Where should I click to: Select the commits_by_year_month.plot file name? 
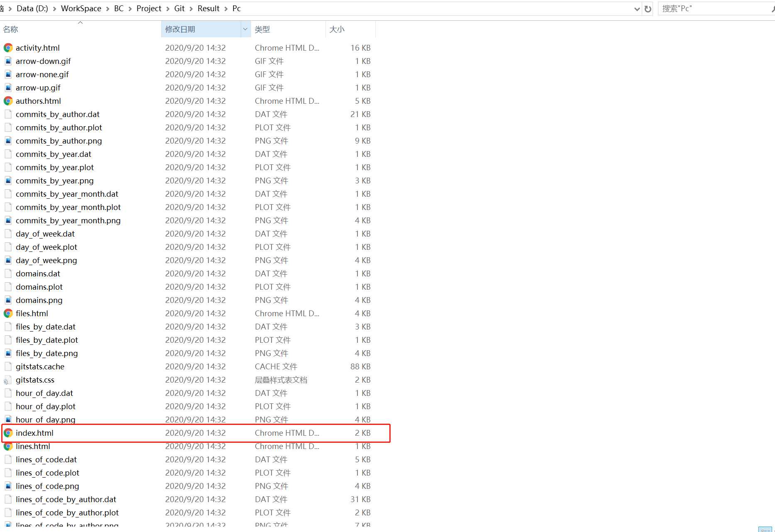tap(68, 207)
